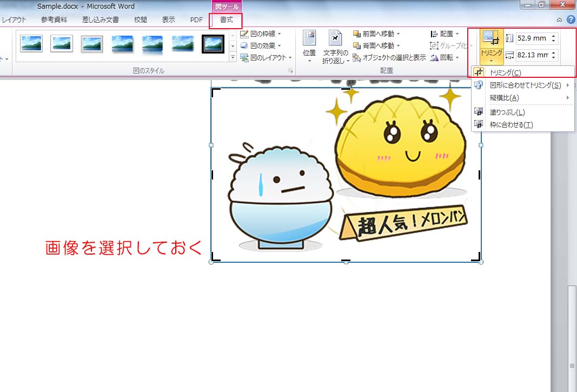Open the レイアウト ribbon tab
This screenshot has height=392, width=577.
[x=14, y=20]
